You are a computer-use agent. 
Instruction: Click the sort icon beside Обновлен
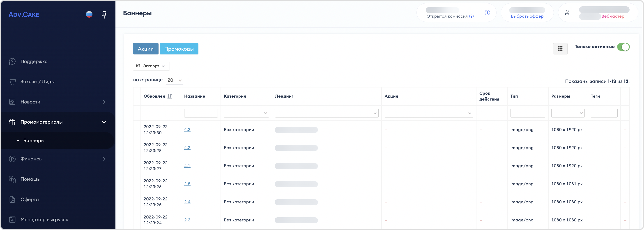[x=170, y=96]
